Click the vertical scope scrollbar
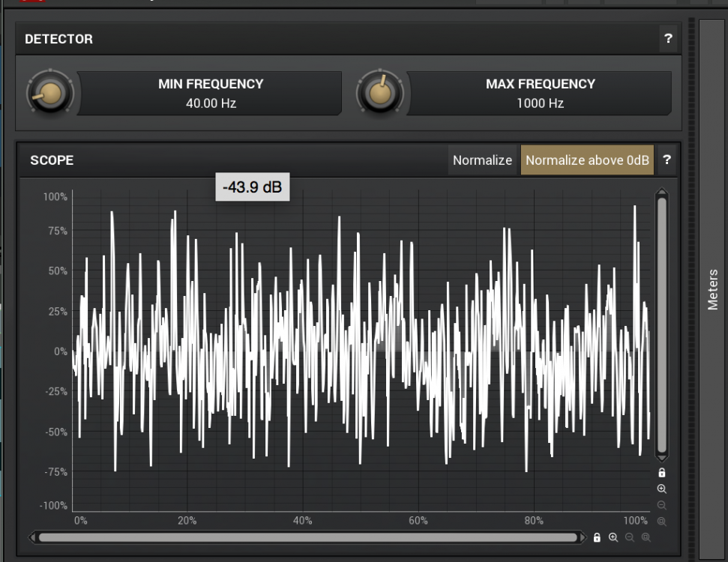The width and height of the screenshot is (728, 562). 661,326
